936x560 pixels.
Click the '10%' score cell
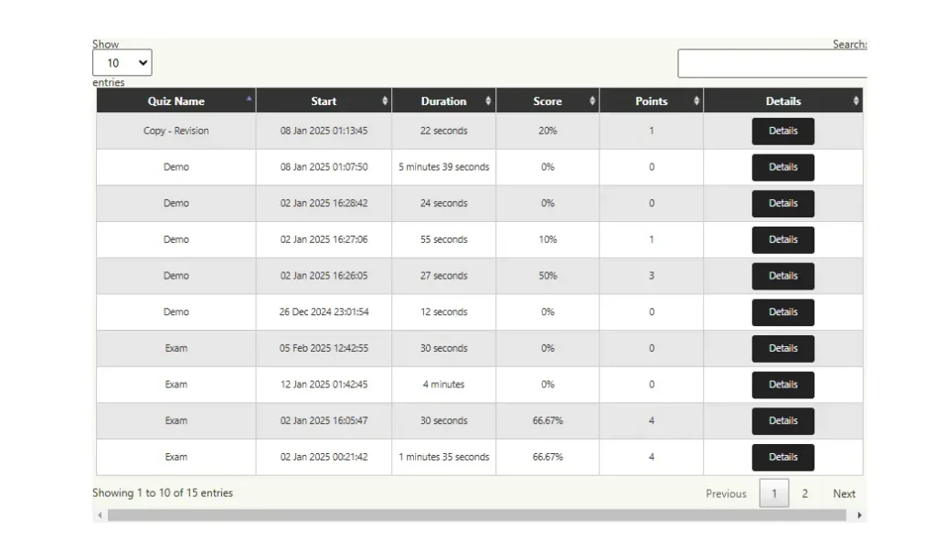pyautogui.click(x=548, y=239)
